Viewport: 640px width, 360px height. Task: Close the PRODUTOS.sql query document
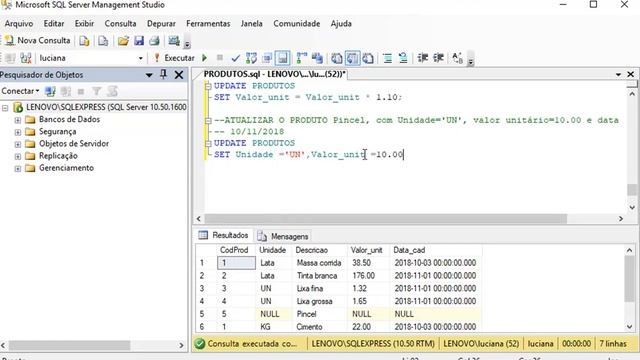click(x=631, y=74)
